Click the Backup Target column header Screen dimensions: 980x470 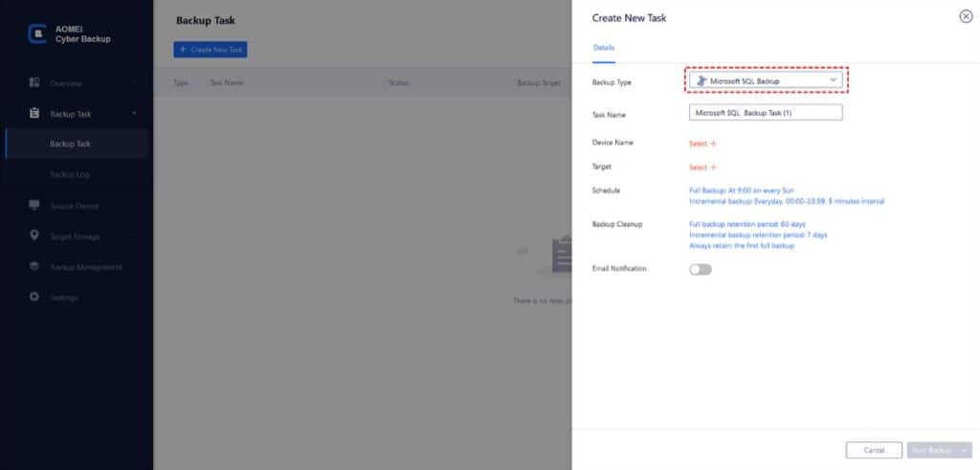pos(539,82)
